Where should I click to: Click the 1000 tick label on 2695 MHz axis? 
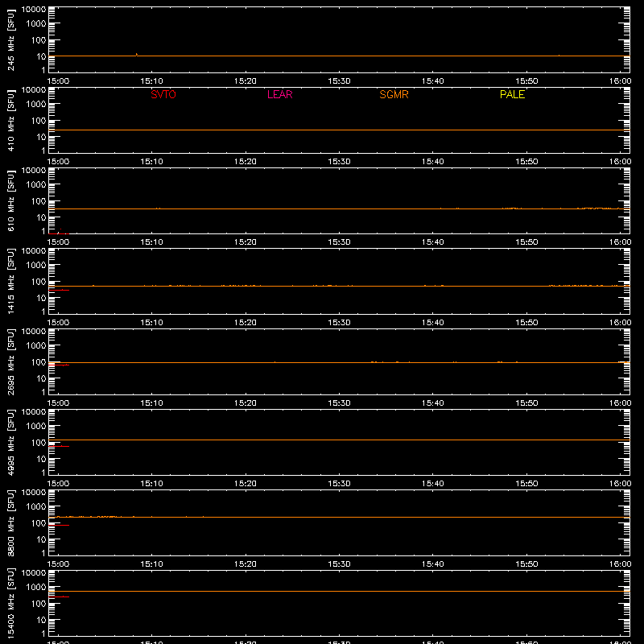click(35, 346)
